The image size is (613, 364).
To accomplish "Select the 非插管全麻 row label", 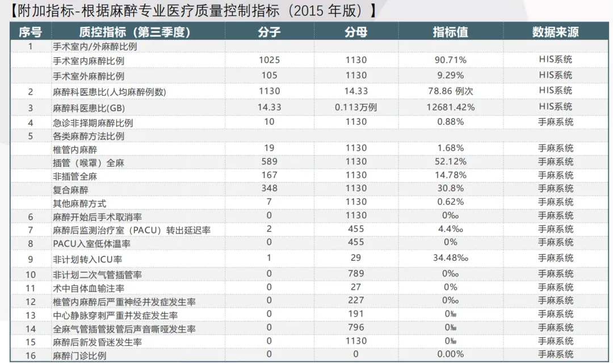I will [75, 176].
